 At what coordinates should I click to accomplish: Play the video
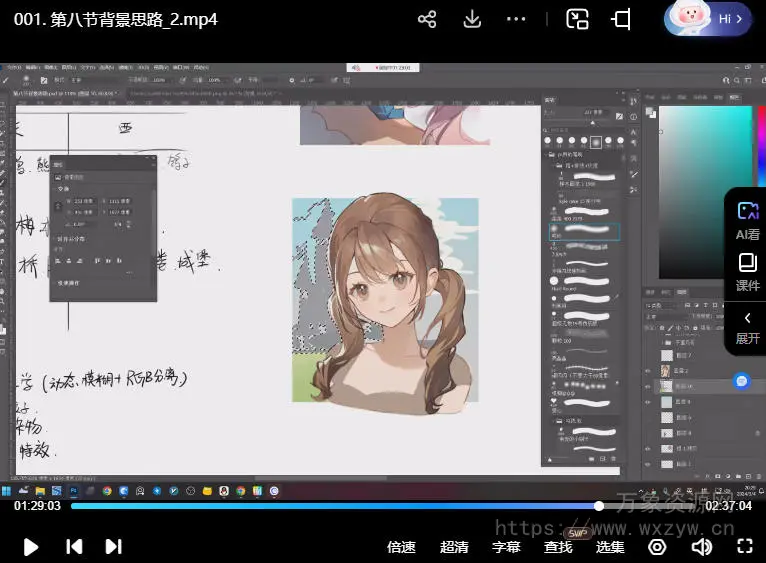pyautogui.click(x=31, y=546)
